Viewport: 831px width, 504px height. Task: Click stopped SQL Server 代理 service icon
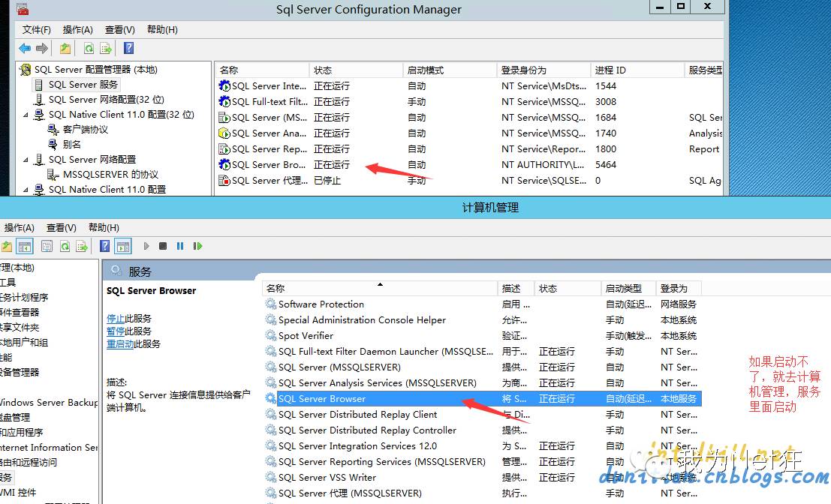click(224, 181)
